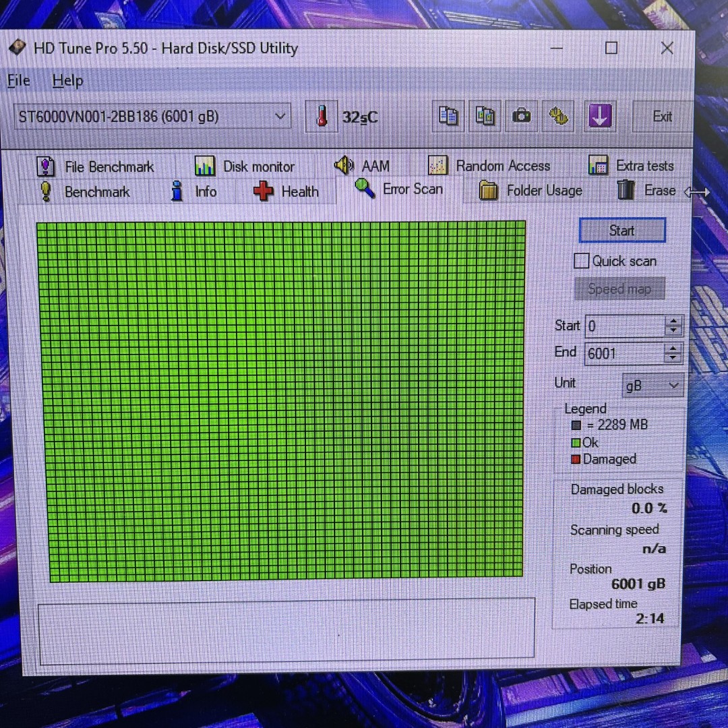The image size is (728, 728).
Task: Open the File menu
Action: pos(19,81)
